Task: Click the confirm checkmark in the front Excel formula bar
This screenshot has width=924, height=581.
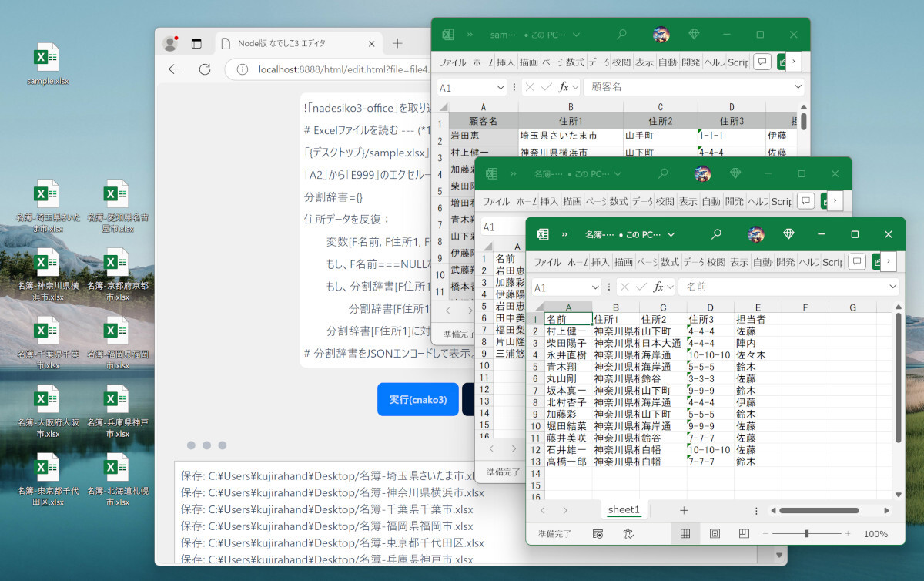Action: [640, 287]
